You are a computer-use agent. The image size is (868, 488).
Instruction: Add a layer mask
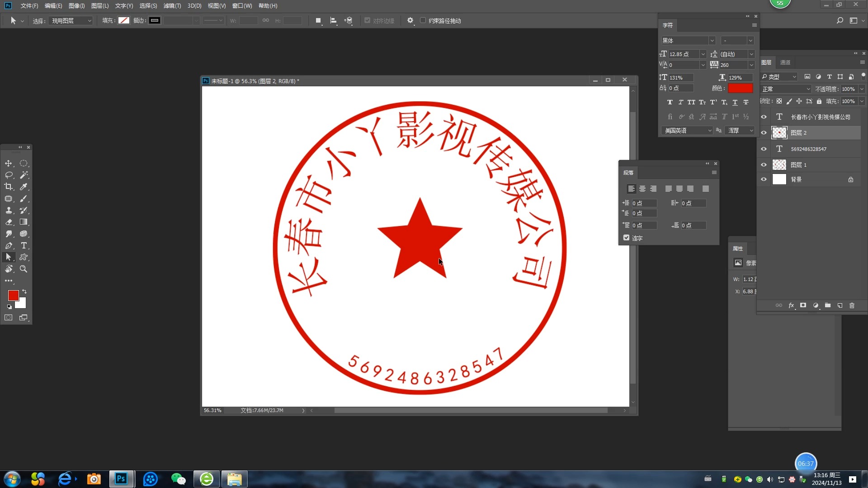(x=803, y=305)
